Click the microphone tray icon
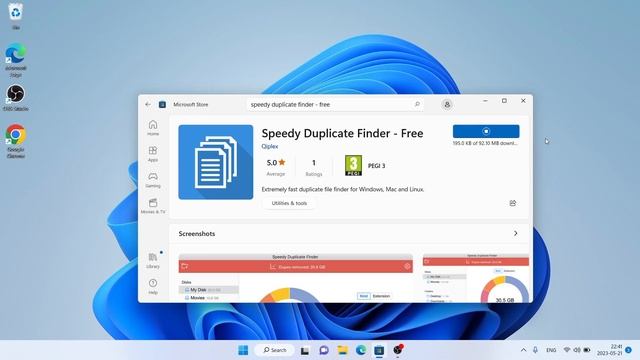The width and height of the screenshot is (640, 360). tap(535, 350)
